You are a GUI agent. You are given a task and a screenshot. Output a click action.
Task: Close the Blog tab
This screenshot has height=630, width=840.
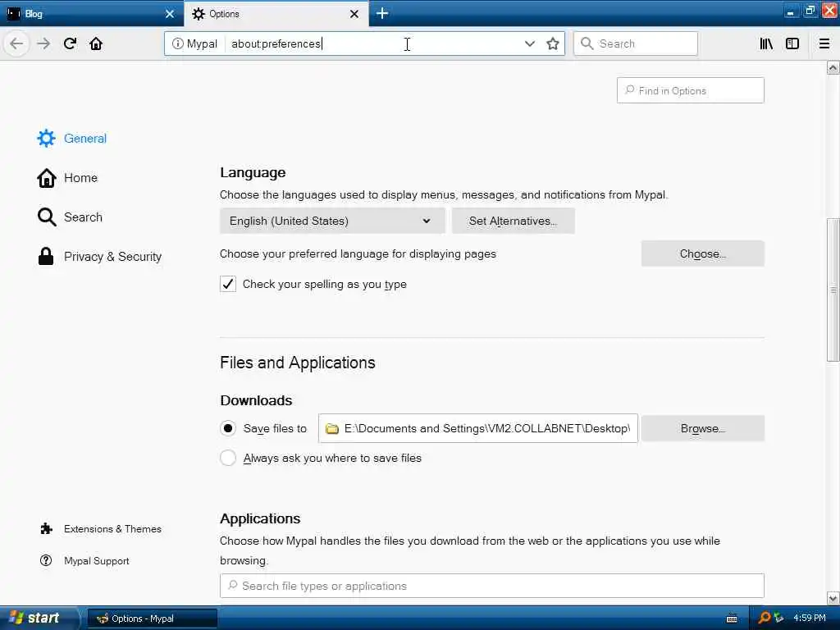169,14
